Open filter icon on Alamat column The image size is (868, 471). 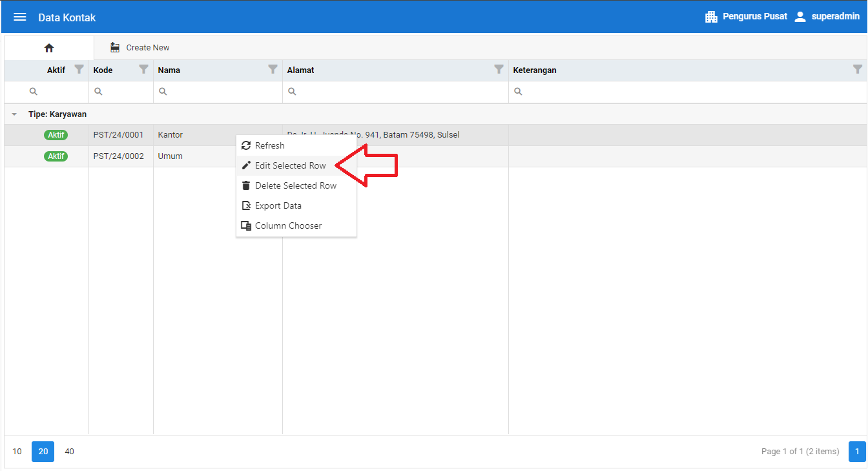click(x=499, y=69)
